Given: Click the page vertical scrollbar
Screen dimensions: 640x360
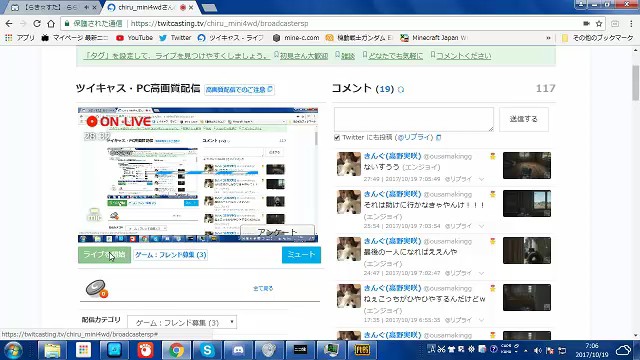Looking at the screenshot, I should tap(636, 83).
